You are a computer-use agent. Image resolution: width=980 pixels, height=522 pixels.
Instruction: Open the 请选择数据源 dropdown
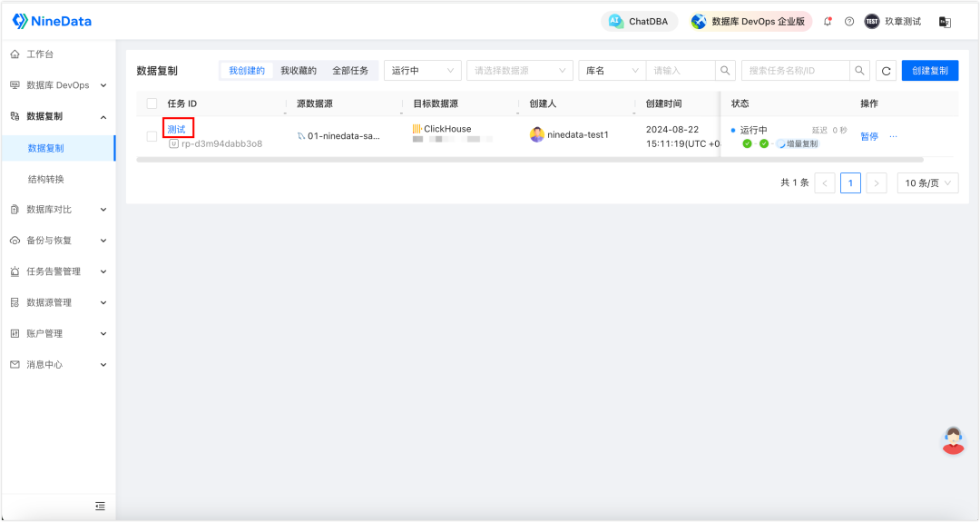click(519, 71)
